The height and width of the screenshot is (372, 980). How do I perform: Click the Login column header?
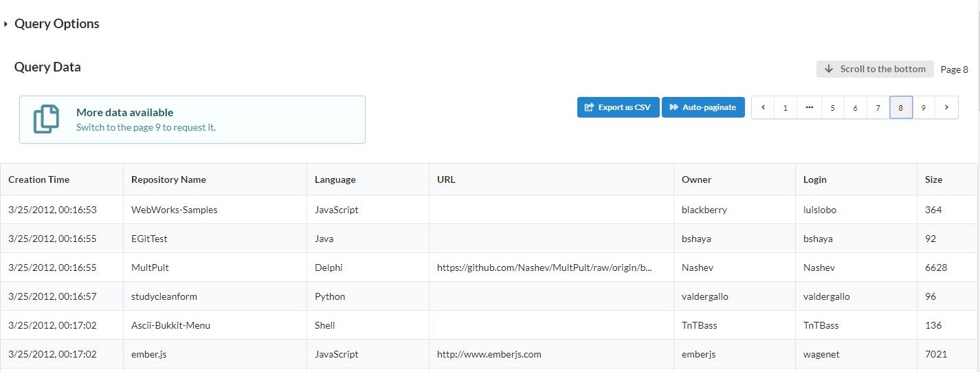pos(856,179)
